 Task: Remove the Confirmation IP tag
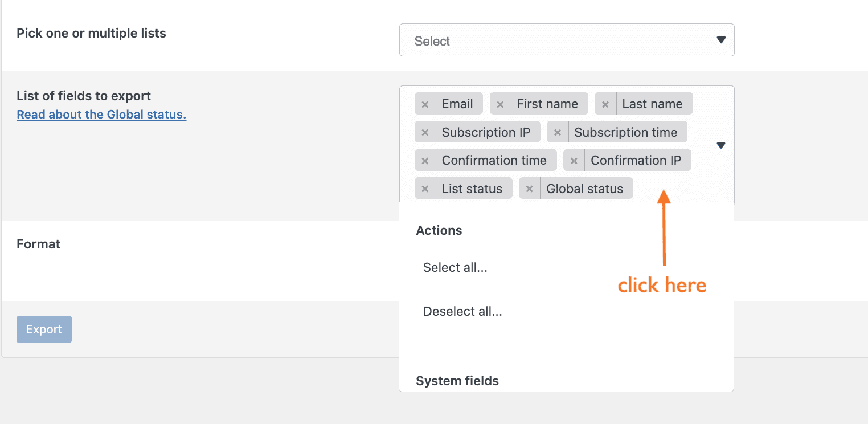click(574, 161)
